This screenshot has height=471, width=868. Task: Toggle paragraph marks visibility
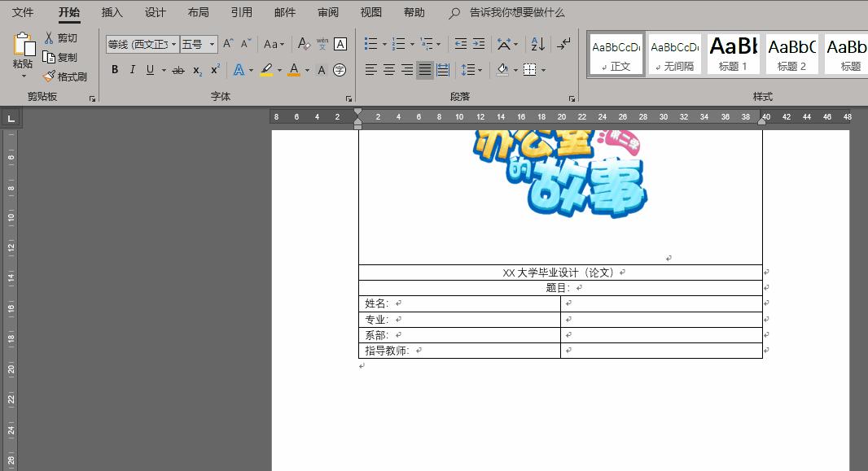pyautogui.click(x=563, y=44)
